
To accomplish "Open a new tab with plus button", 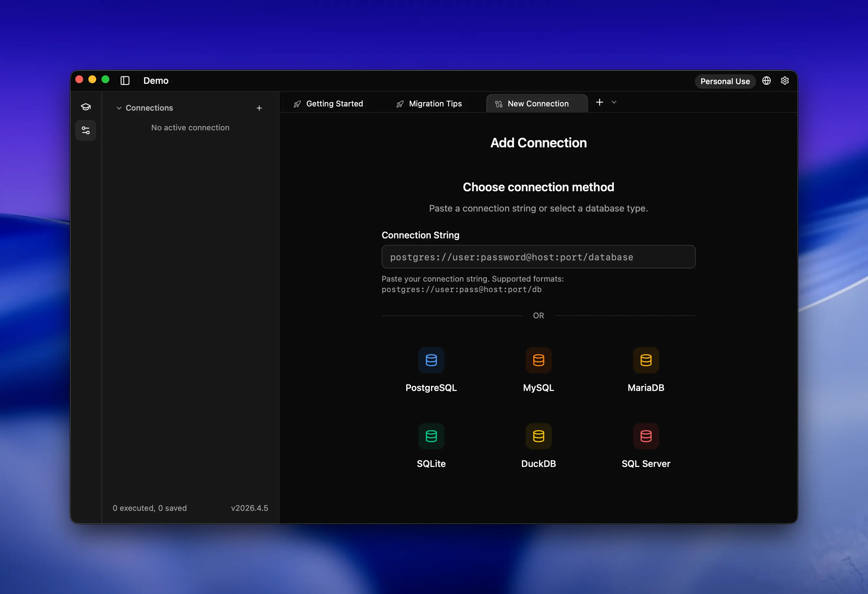I will click(599, 102).
